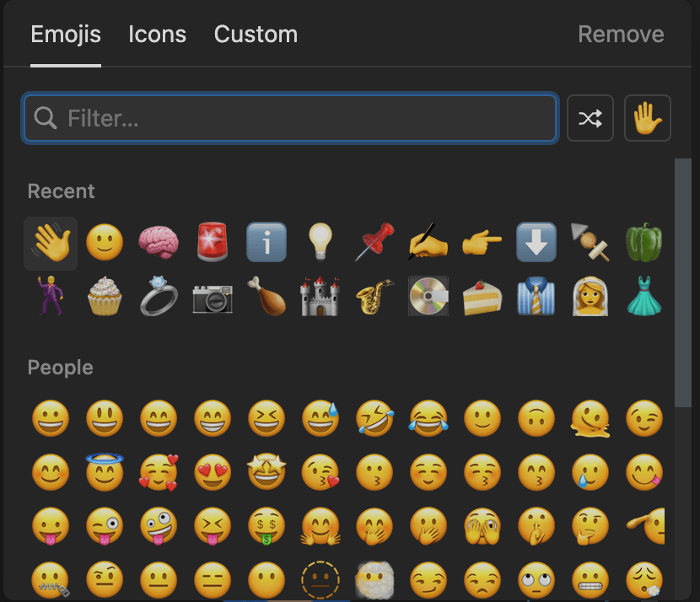Choose the money-mouth face emoji
The width and height of the screenshot is (700, 602).
(x=267, y=526)
